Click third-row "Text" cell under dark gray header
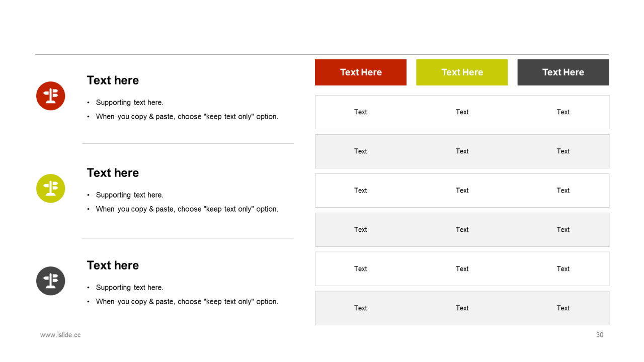Image resolution: width=644 pixels, height=362 pixels. pyautogui.click(x=563, y=191)
